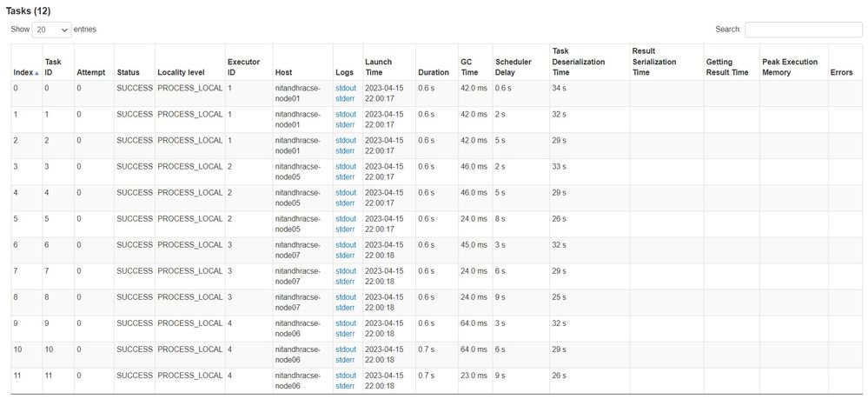Open the Show entries dropdown
Screen dimensions: 868x399
tap(51, 30)
